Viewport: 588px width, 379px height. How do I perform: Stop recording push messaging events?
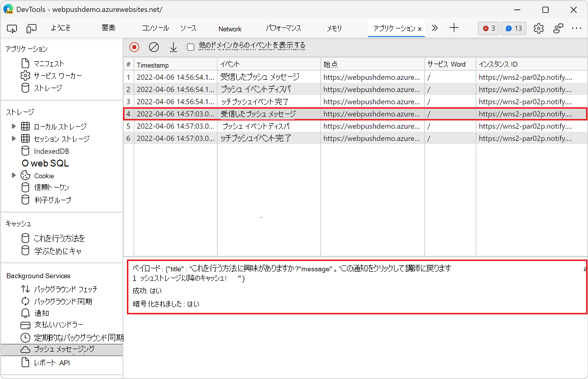[x=133, y=47]
